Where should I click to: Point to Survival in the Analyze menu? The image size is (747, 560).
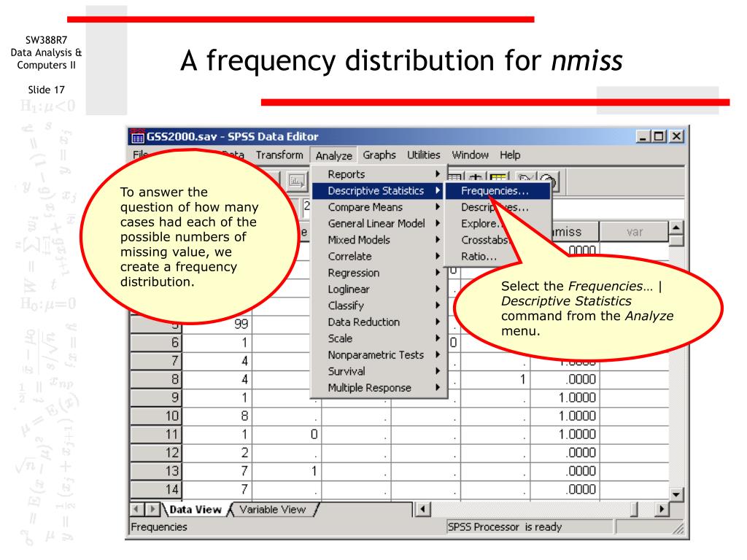tap(379, 371)
